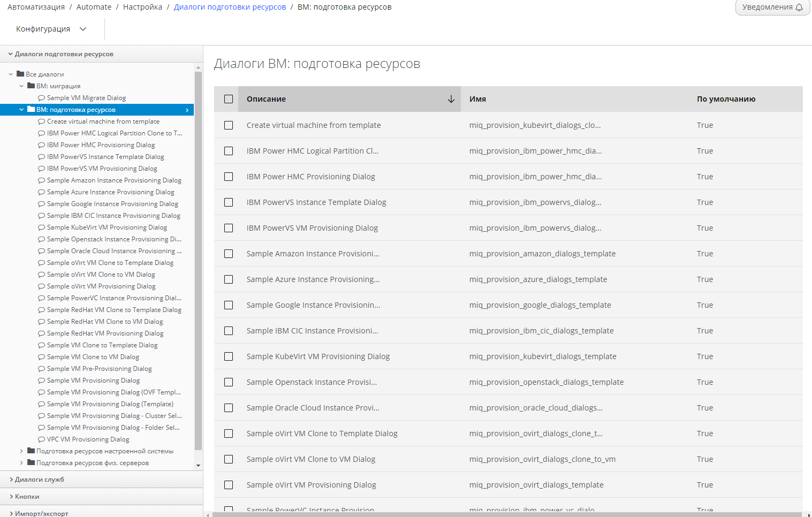Click dialog bubble icon for Sample VM Migrate Dialog
The height and width of the screenshot is (517, 812).
pyautogui.click(x=41, y=98)
